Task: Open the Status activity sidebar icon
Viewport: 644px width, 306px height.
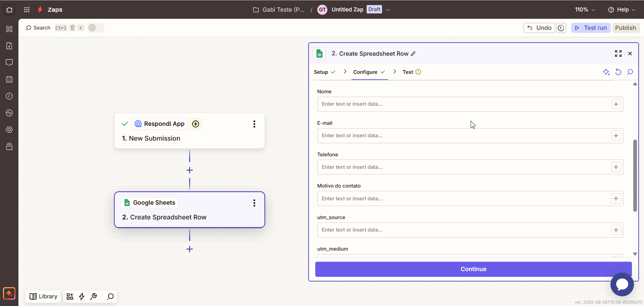Action: (9, 113)
